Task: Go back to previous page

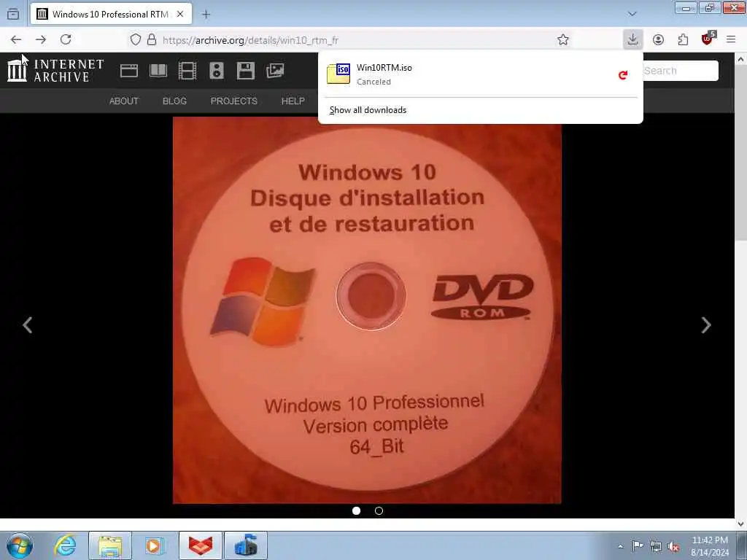Action: click(x=16, y=39)
